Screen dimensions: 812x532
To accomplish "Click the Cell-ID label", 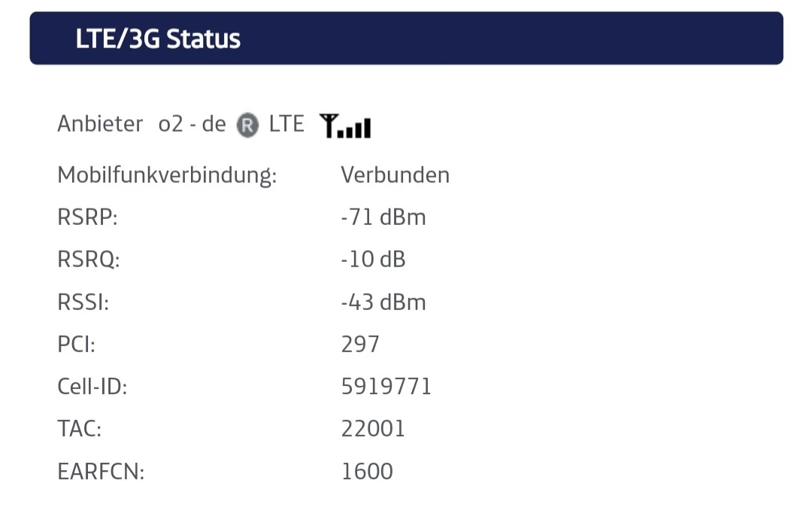I will [x=92, y=386].
